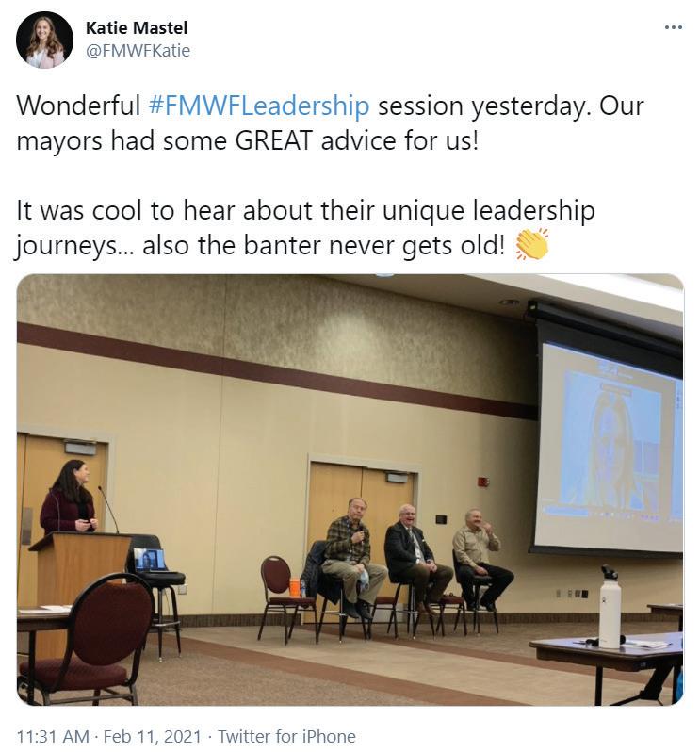Click the woman at the podium
This screenshot has height=752, width=700.
(x=70, y=498)
